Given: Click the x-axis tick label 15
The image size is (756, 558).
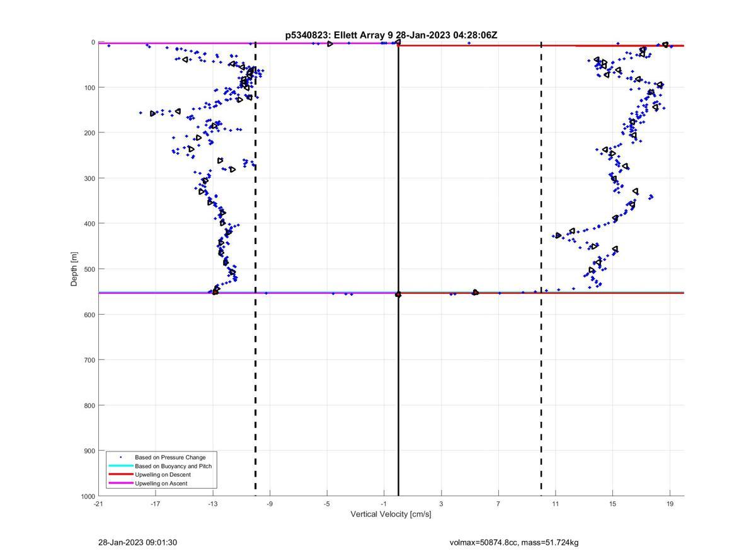Looking at the screenshot, I should (x=613, y=504).
